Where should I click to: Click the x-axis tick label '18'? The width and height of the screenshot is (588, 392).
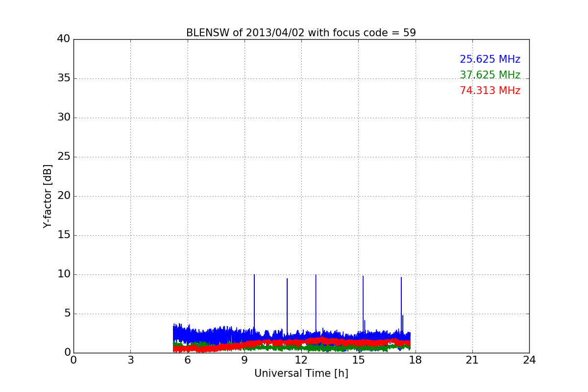416,360
